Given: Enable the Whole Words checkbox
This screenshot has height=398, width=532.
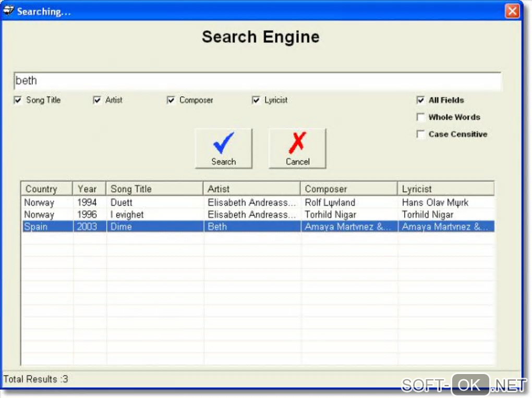Looking at the screenshot, I should (421, 117).
